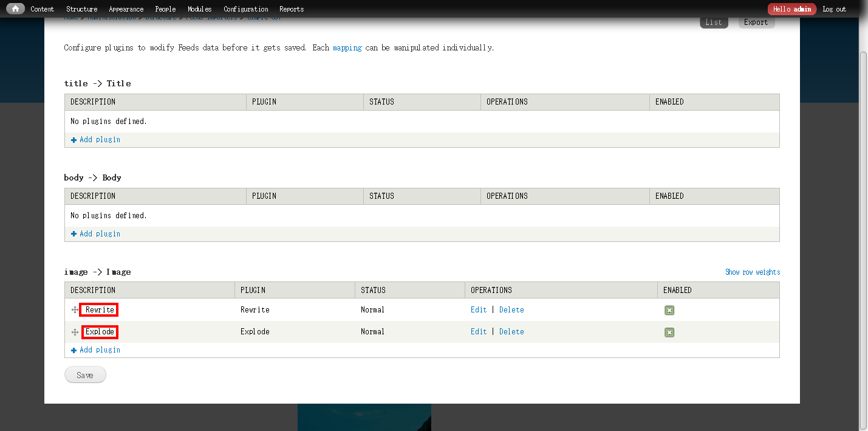868x431 pixels.
Task: Disable the Rewrite plugin enabled checkbox
Action: [x=669, y=310]
